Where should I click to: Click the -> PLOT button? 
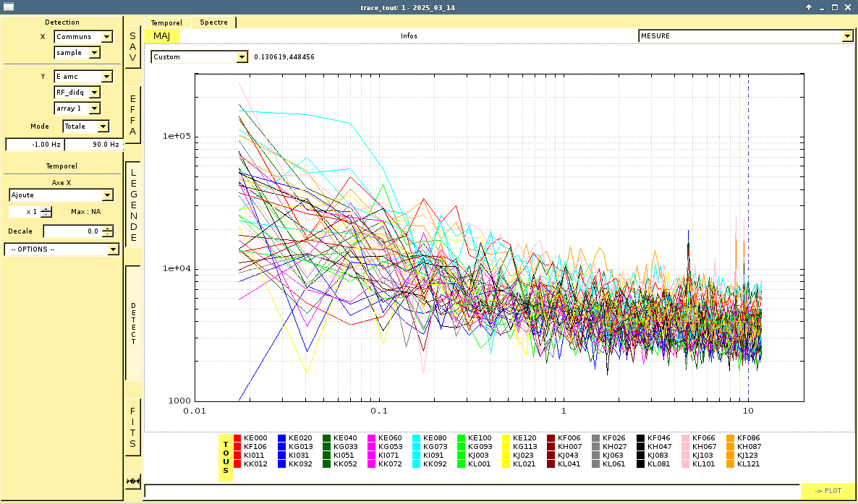coord(828,491)
